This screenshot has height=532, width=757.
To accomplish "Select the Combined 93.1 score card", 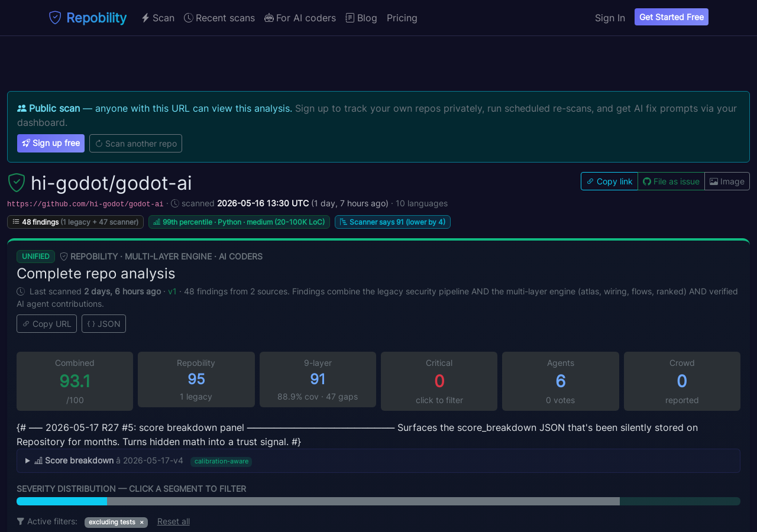I will pos(75,381).
